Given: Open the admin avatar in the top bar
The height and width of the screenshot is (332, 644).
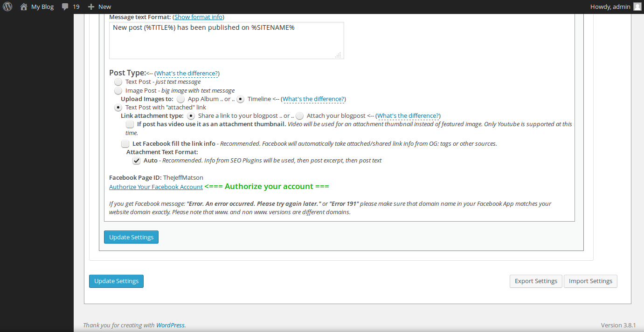Looking at the screenshot, I should pos(637,7).
